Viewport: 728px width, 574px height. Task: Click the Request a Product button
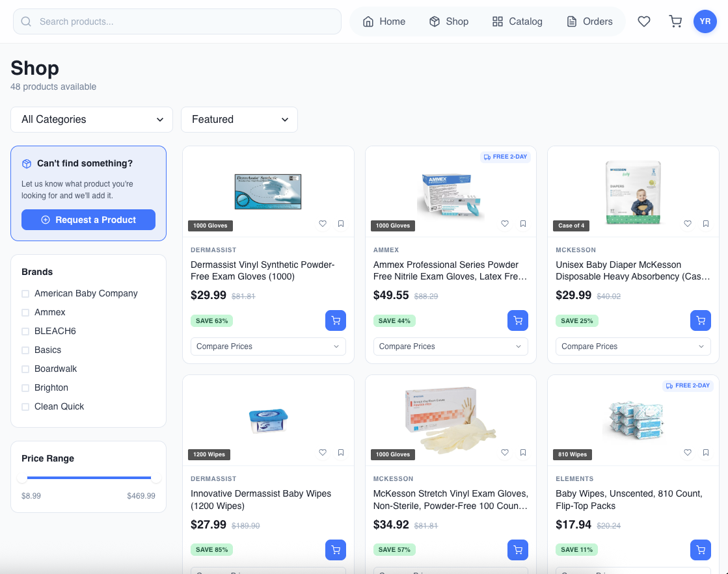[88, 220]
